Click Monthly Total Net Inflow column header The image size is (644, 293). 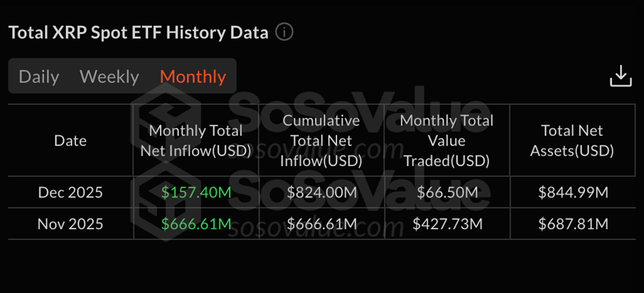pos(196,141)
